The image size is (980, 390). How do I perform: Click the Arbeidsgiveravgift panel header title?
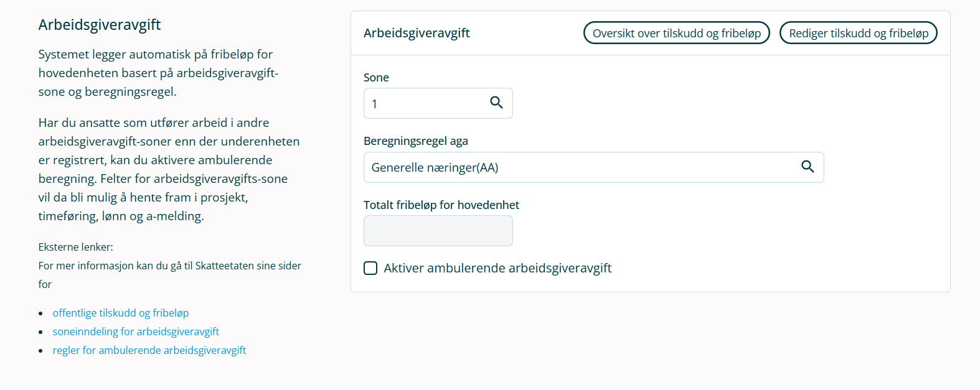click(417, 33)
